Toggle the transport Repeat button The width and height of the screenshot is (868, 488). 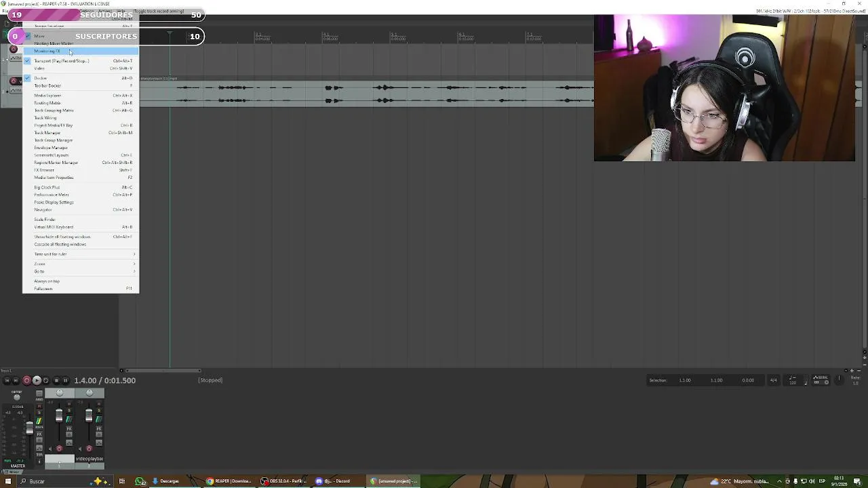coord(45,380)
